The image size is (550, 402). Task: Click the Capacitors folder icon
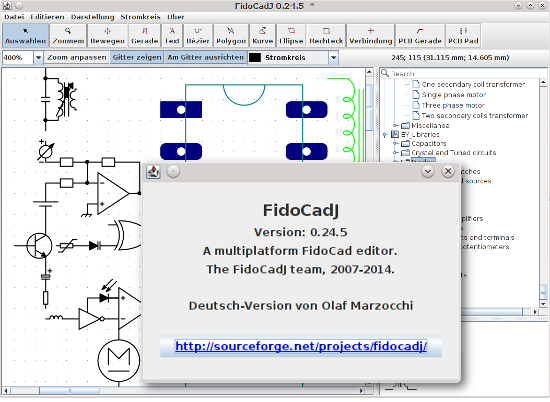pyautogui.click(x=405, y=143)
